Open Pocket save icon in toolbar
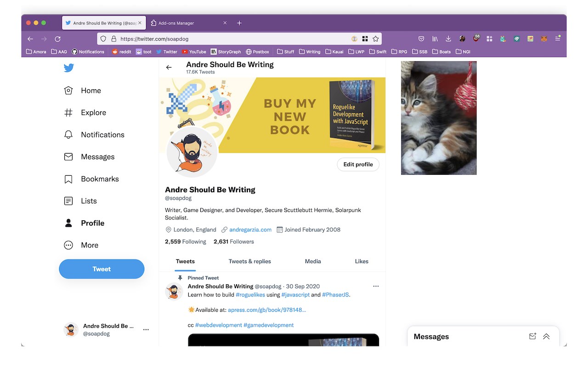The width and height of the screenshot is (588, 368). click(x=421, y=39)
